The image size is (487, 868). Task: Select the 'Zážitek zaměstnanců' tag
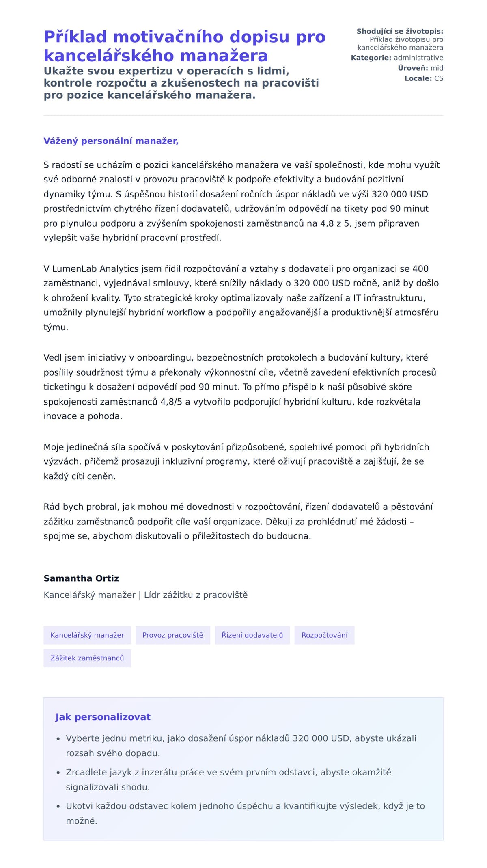pos(87,658)
